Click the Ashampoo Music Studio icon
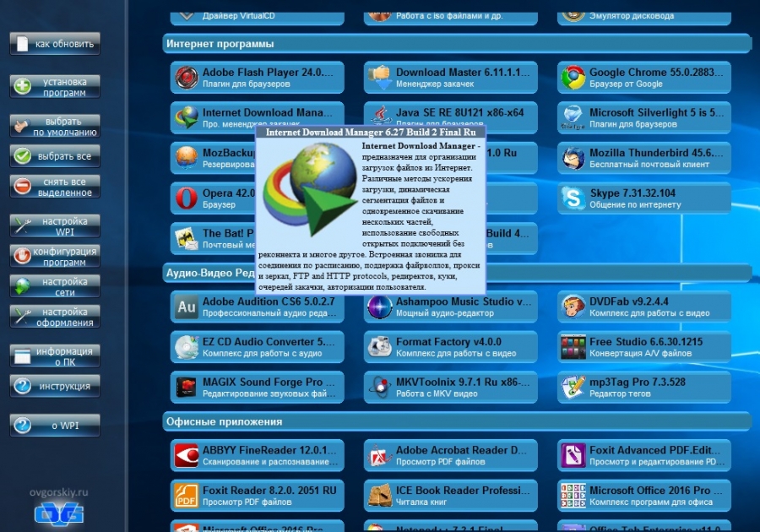This screenshot has height=532, width=760. (x=379, y=307)
